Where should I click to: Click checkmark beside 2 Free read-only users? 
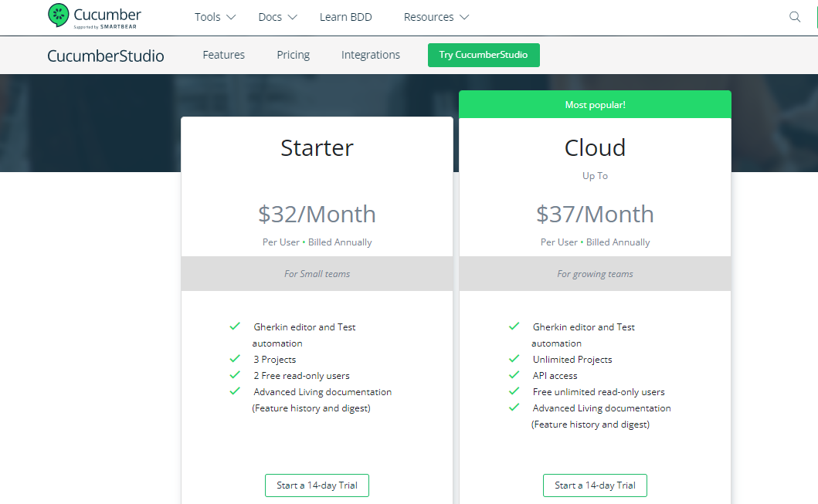tap(235, 375)
